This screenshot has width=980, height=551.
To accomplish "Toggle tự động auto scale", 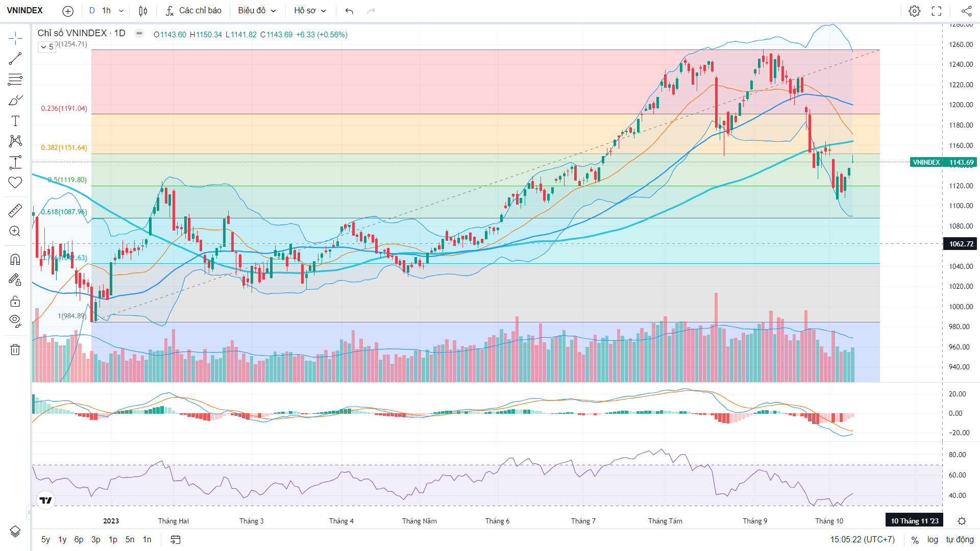I will (960, 540).
